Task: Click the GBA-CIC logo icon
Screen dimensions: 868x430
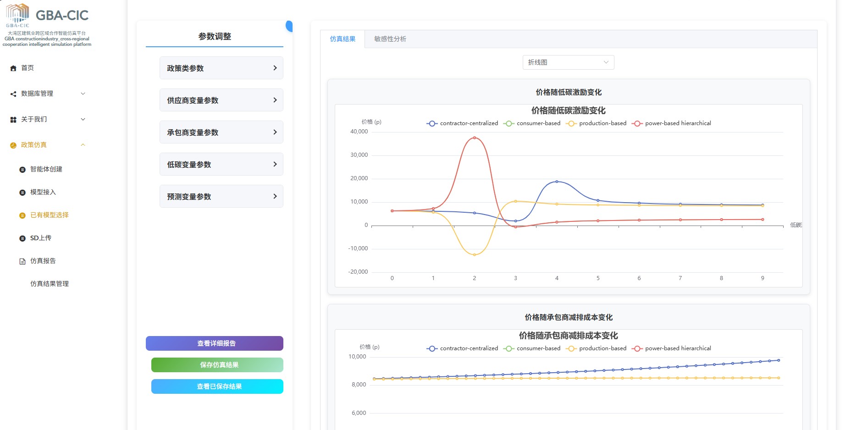Action: [x=17, y=15]
